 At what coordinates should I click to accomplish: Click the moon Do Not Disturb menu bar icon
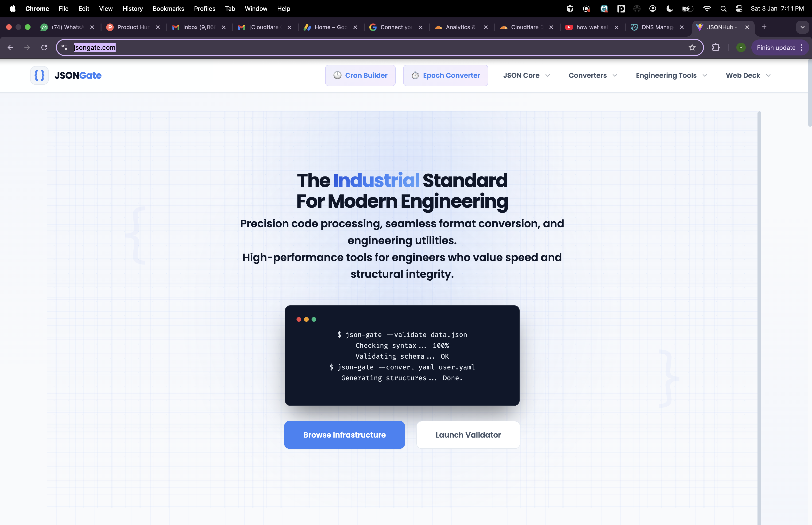pos(669,8)
